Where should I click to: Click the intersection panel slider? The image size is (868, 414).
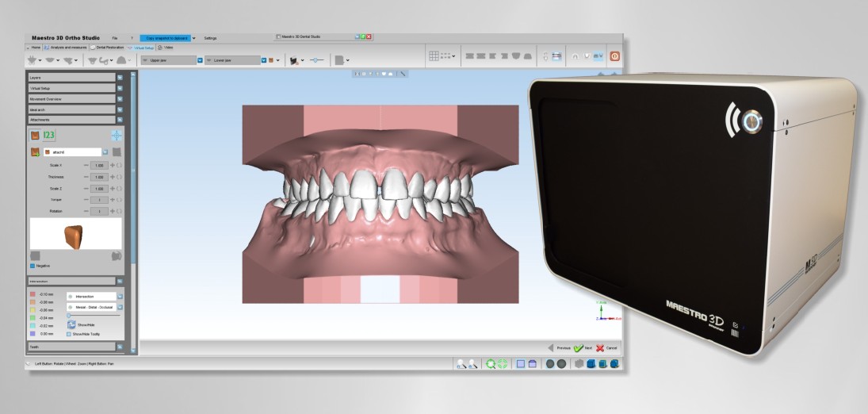coord(93,316)
